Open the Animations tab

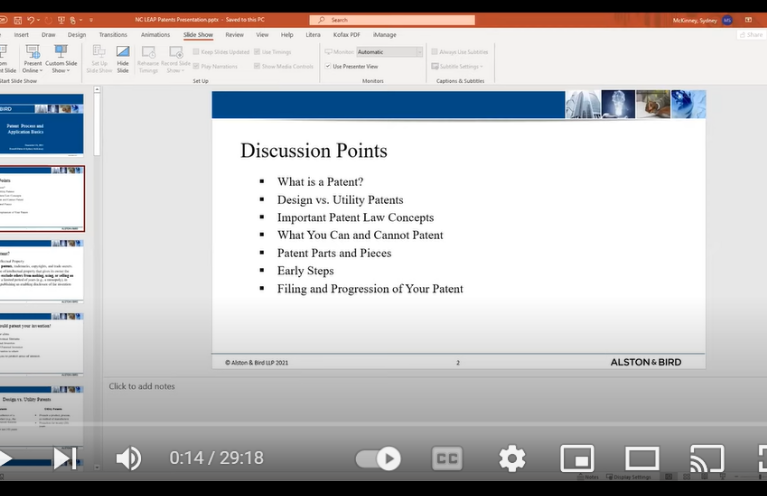156,35
